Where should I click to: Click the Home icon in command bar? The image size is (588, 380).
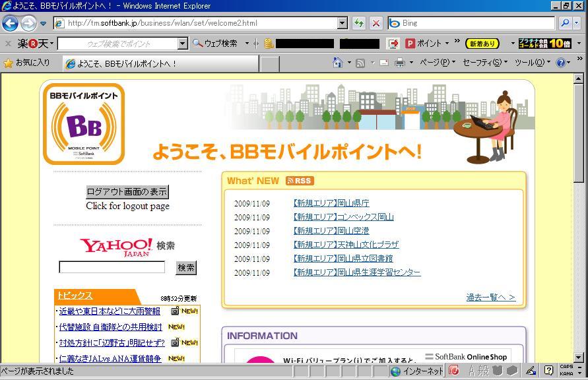tap(337, 63)
